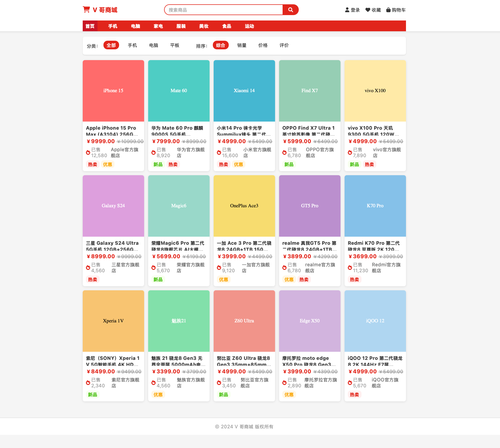Screen dimensions: 500x448
Task: Open the 首页 navigation tab
Action: pos(90,26)
